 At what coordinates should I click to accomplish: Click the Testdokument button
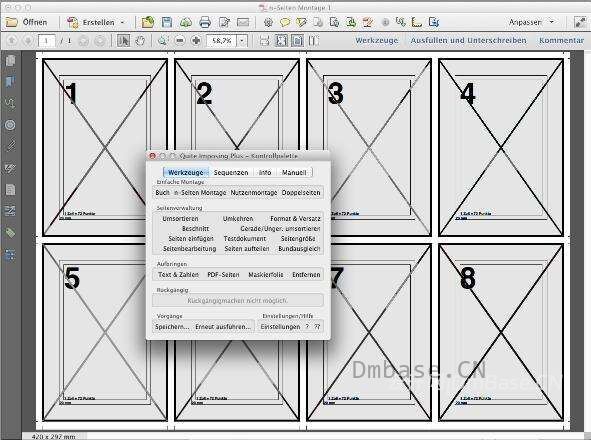(x=245, y=239)
